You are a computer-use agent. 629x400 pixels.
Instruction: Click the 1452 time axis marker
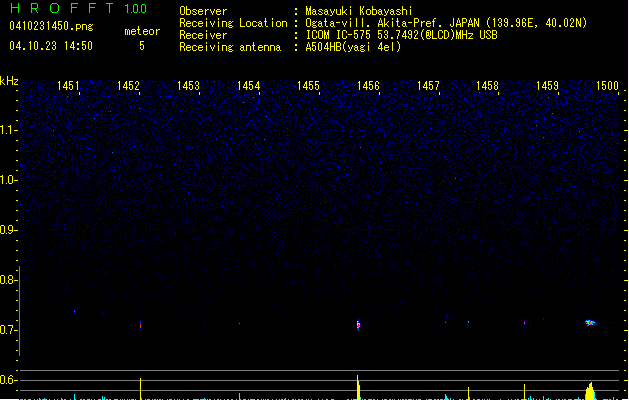[x=128, y=86]
